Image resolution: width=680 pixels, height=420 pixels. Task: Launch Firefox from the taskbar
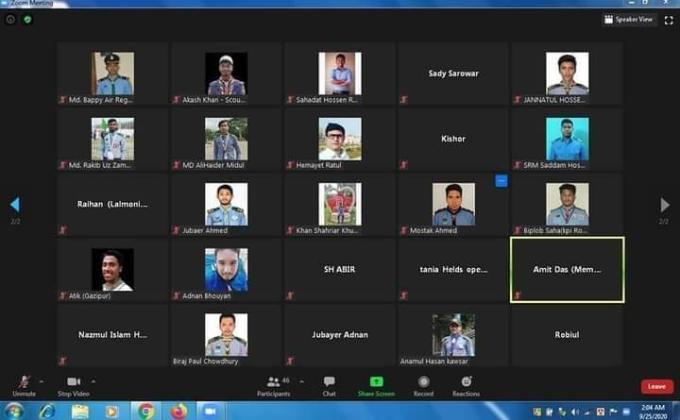coord(179,410)
